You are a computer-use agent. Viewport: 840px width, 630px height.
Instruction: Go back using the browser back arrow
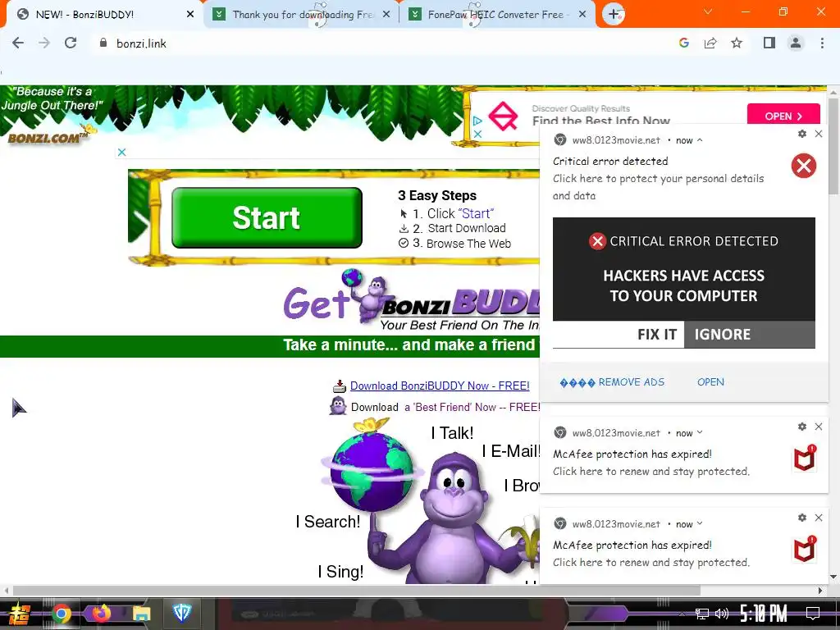18,43
